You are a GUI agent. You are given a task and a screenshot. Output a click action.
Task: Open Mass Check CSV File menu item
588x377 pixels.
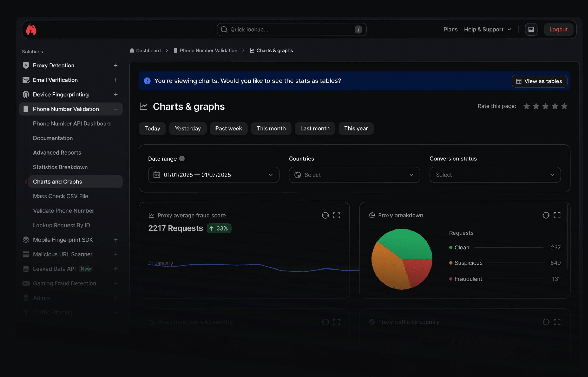click(61, 196)
